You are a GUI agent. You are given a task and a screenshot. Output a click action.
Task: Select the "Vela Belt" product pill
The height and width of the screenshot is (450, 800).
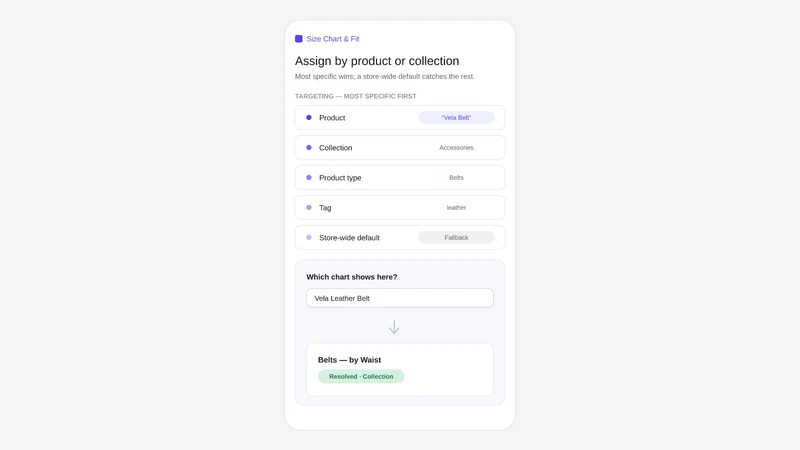point(456,117)
